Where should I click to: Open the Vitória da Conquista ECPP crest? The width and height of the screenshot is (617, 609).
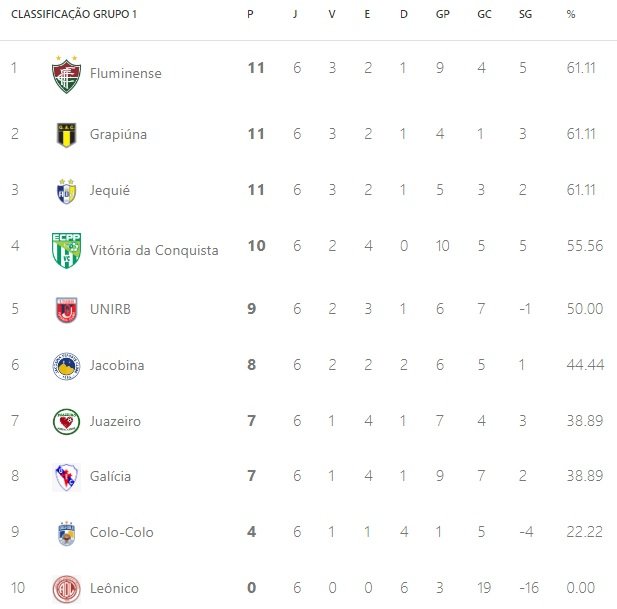pos(66,250)
